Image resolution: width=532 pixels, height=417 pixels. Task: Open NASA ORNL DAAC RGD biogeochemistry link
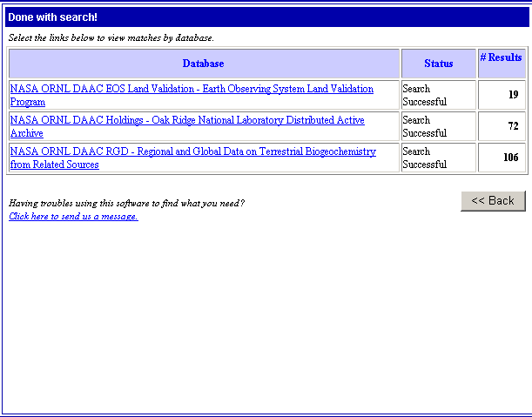click(x=193, y=158)
